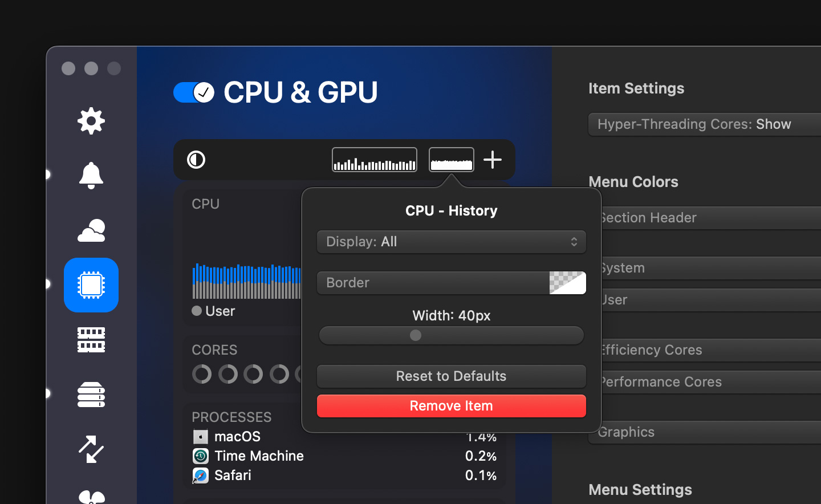
Task: Click the macOS process icon
Action: (x=201, y=437)
